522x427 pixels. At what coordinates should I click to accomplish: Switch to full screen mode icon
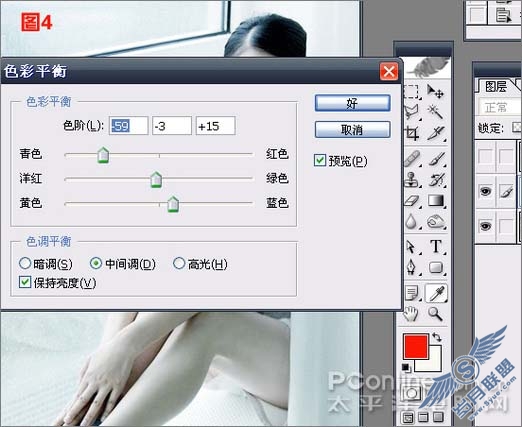click(438, 417)
